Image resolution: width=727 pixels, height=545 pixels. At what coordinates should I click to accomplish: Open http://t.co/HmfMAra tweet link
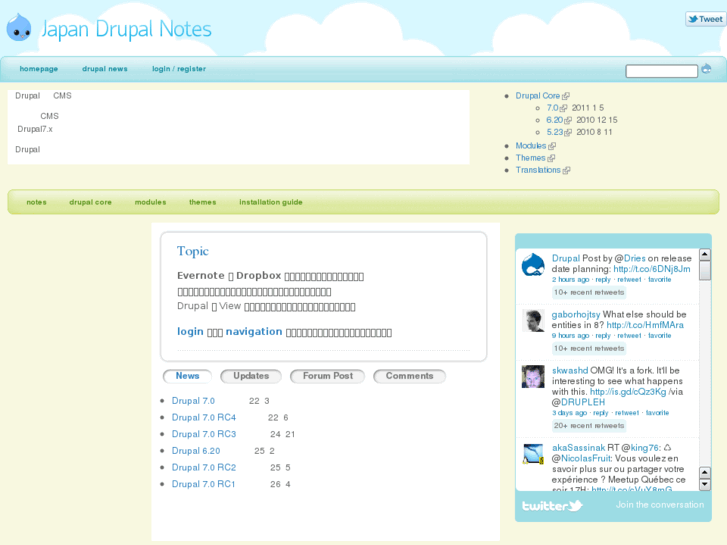645,325
